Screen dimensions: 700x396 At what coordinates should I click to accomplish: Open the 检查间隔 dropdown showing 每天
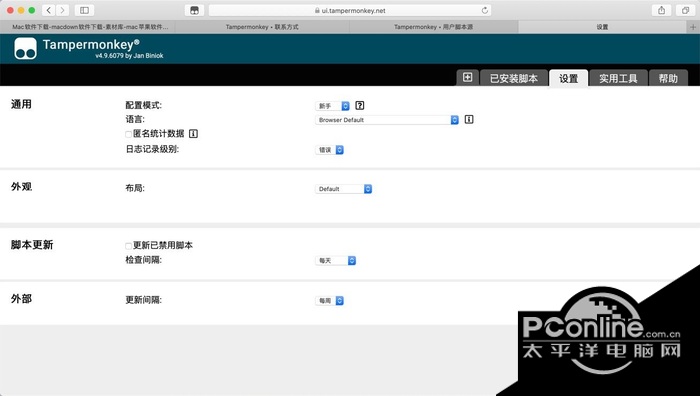pos(336,260)
